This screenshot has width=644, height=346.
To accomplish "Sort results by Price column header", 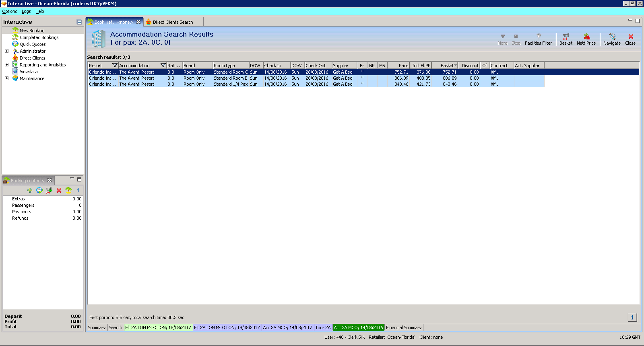I will 399,66.
